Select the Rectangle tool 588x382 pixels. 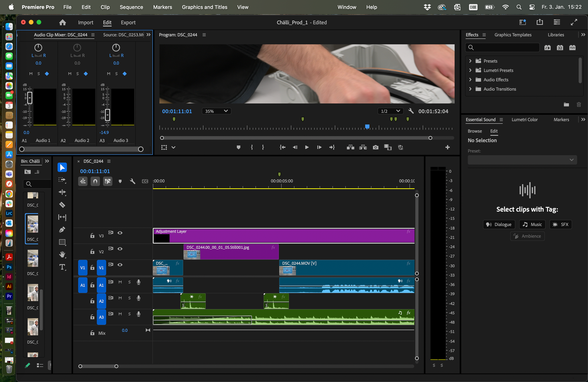tap(62, 242)
